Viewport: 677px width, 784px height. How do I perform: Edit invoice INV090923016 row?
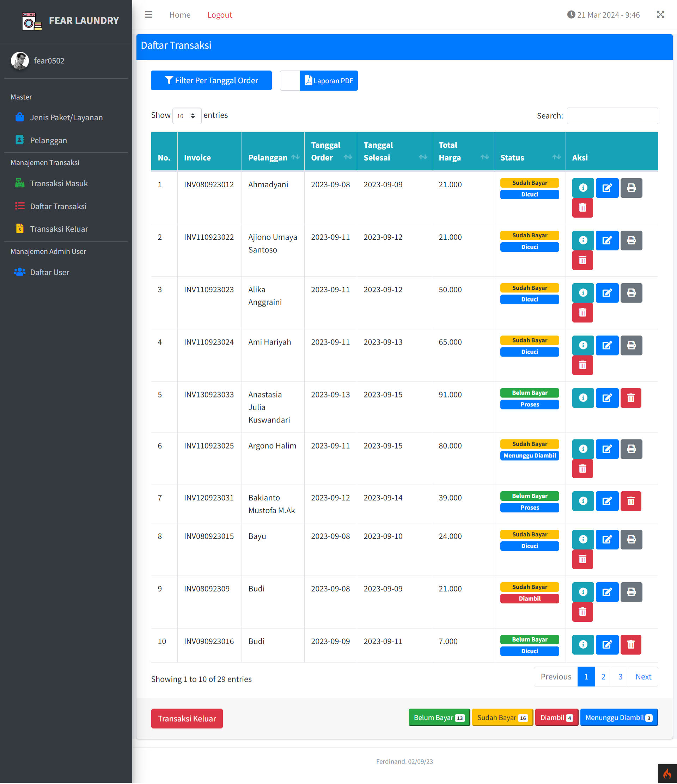click(x=607, y=644)
